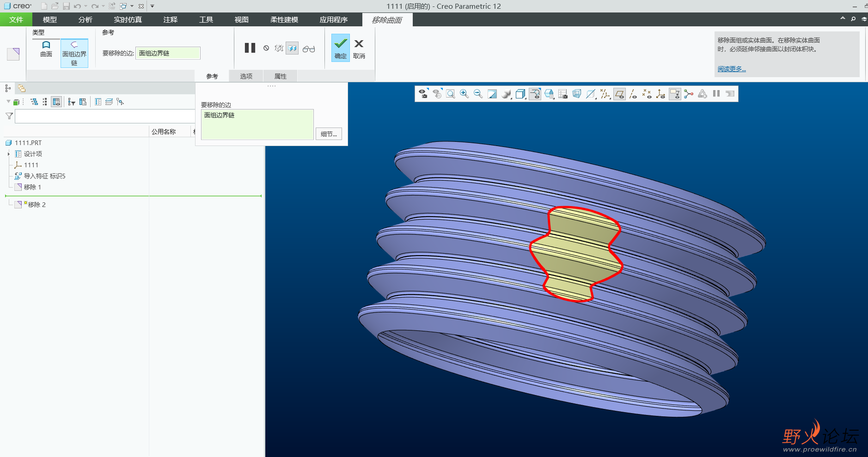The height and width of the screenshot is (457, 868).
Task: Toggle coordinate system display visibility
Action: 660,94
